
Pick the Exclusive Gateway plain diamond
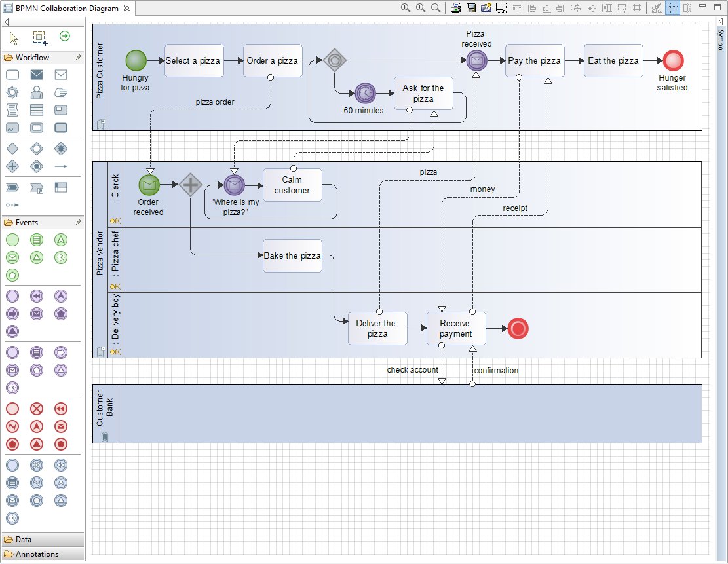click(12, 149)
